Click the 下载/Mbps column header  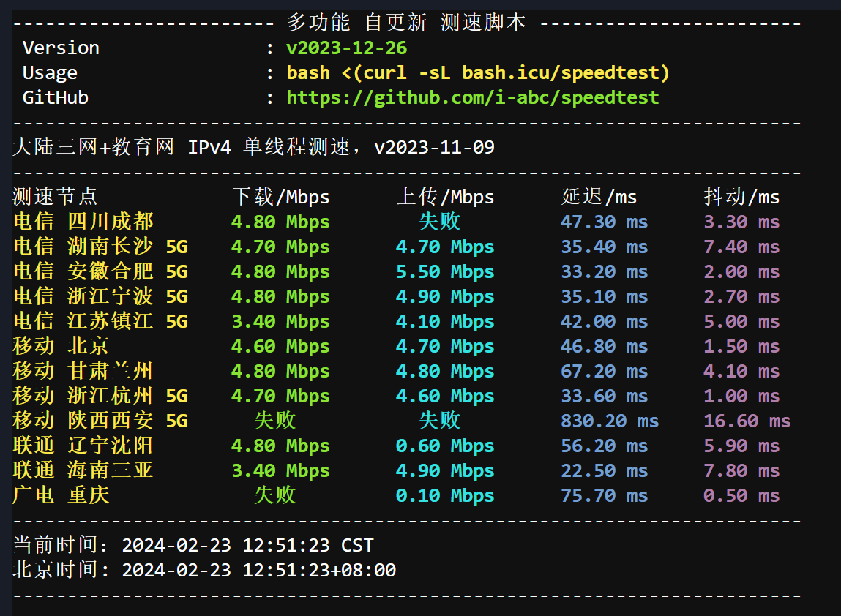click(x=280, y=197)
